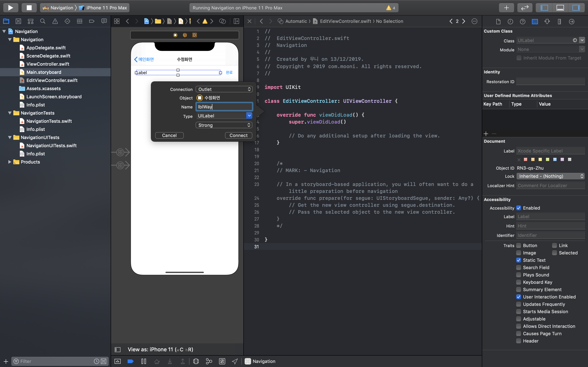Enable the Button accessibility trait
Image resolution: width=588 pixels, height=367 pixels.
click(x=519, y=245)
